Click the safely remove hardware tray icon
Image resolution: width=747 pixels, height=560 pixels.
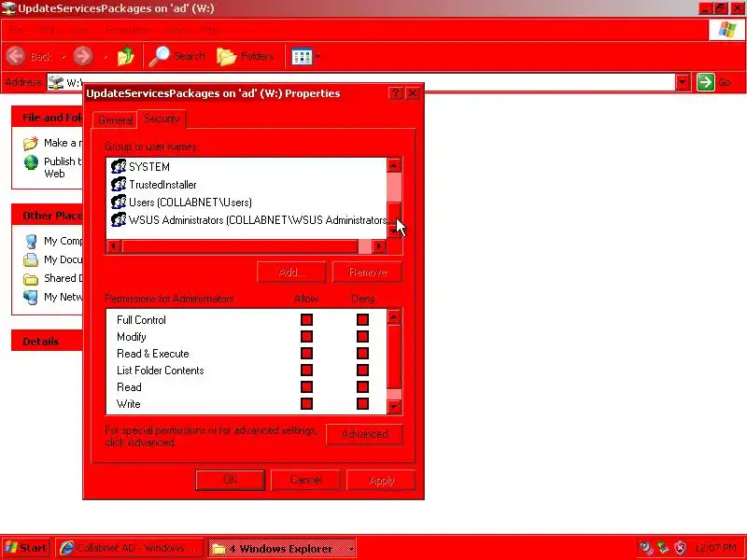663,548
